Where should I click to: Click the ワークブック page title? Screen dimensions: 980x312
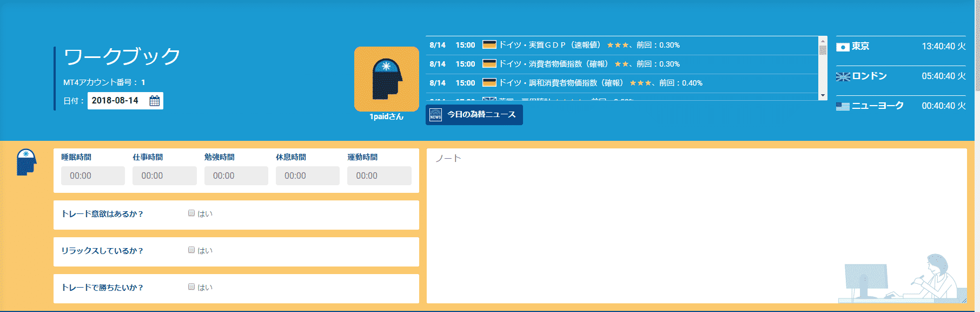(x=122, y=56)
